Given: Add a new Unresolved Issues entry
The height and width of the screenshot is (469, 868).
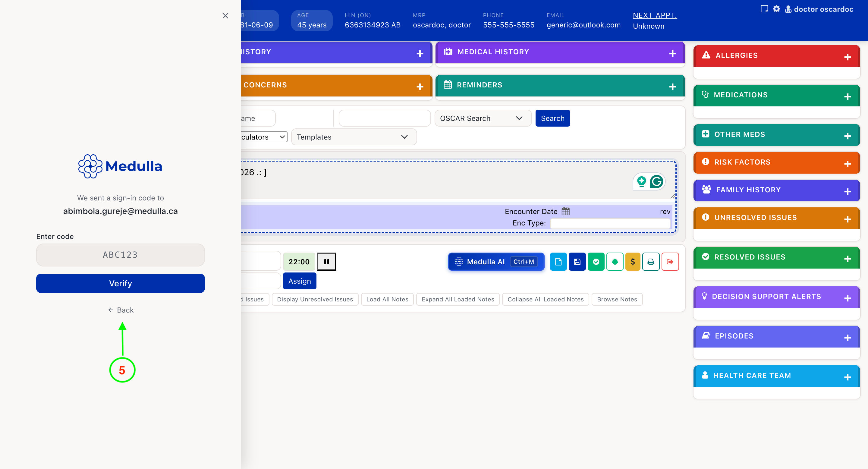Looking at the screenshot, I should (848, 219).
